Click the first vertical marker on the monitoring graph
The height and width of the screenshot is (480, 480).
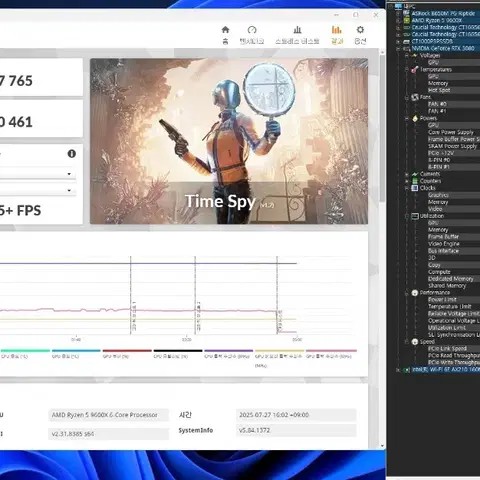click(131, 295)
